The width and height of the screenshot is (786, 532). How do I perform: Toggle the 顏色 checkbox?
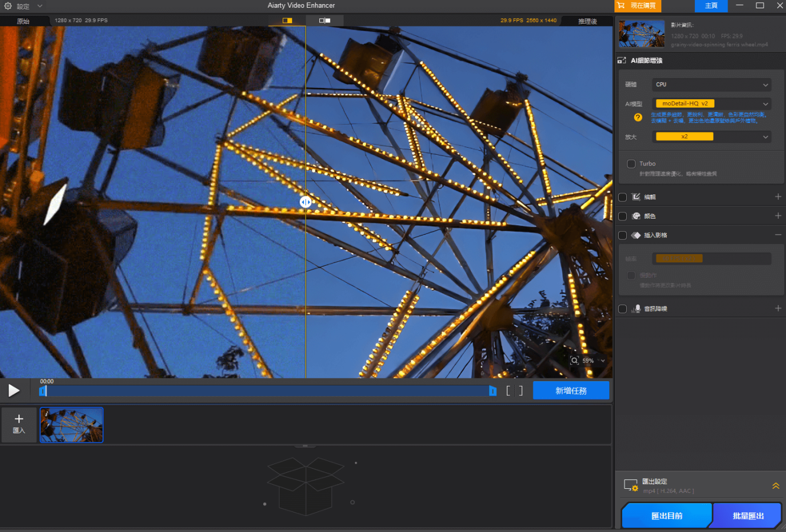coord(622,216)
